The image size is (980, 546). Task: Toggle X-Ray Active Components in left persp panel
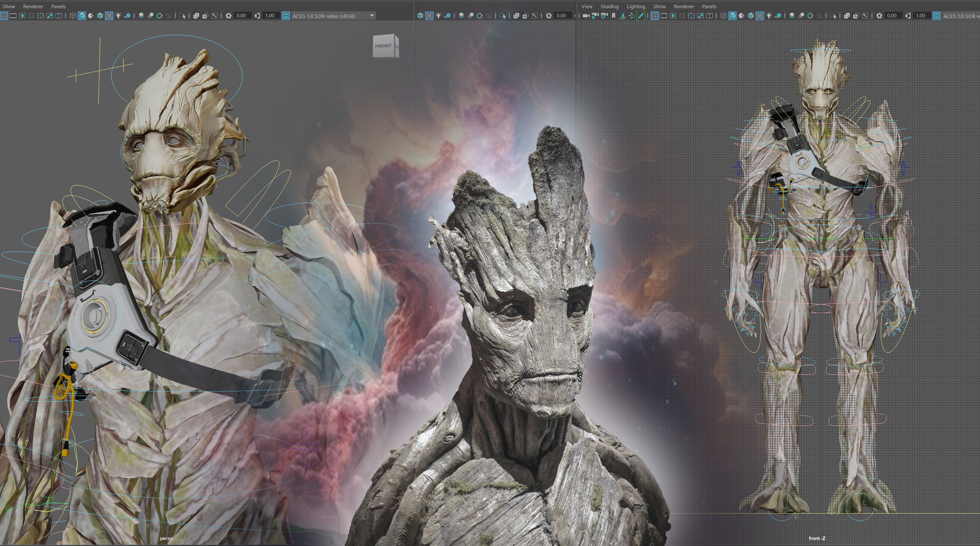205,16
